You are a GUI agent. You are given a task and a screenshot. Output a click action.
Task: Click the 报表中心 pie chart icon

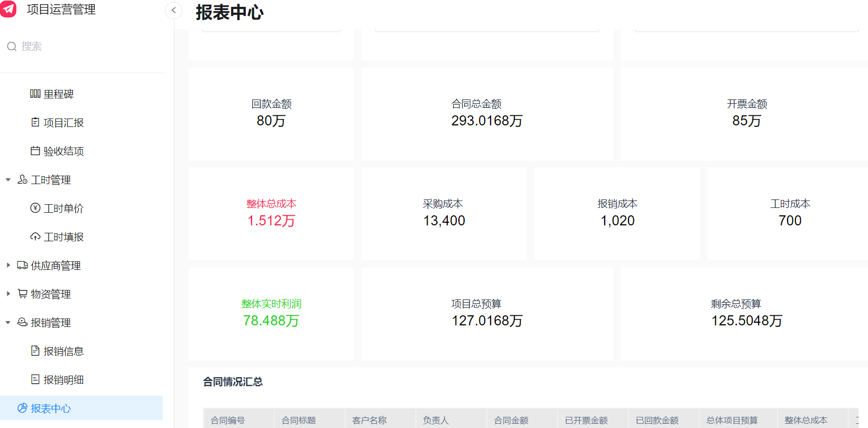point(22,408)
